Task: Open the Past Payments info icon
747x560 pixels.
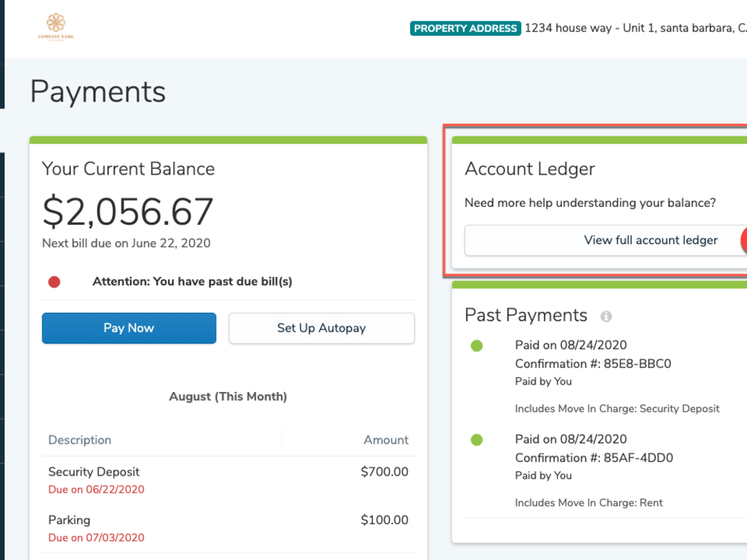Action: [x=606, y=316]
